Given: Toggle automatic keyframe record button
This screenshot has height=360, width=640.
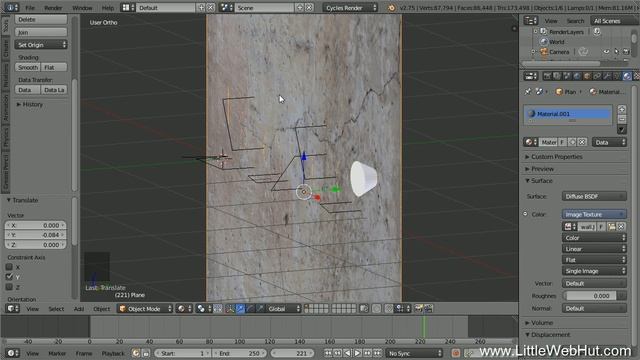Looking at the screenshot, I should point(456,353).
